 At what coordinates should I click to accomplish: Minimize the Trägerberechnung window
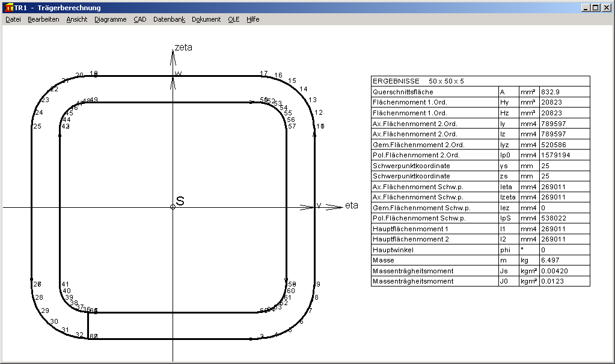click(585, 8)
